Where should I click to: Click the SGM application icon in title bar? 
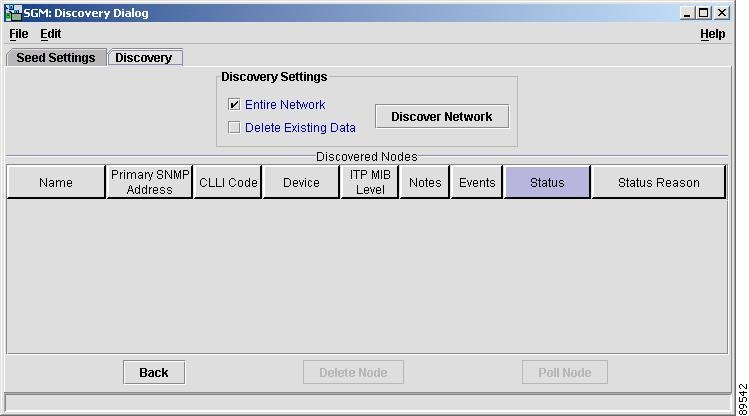coord(13,13)
